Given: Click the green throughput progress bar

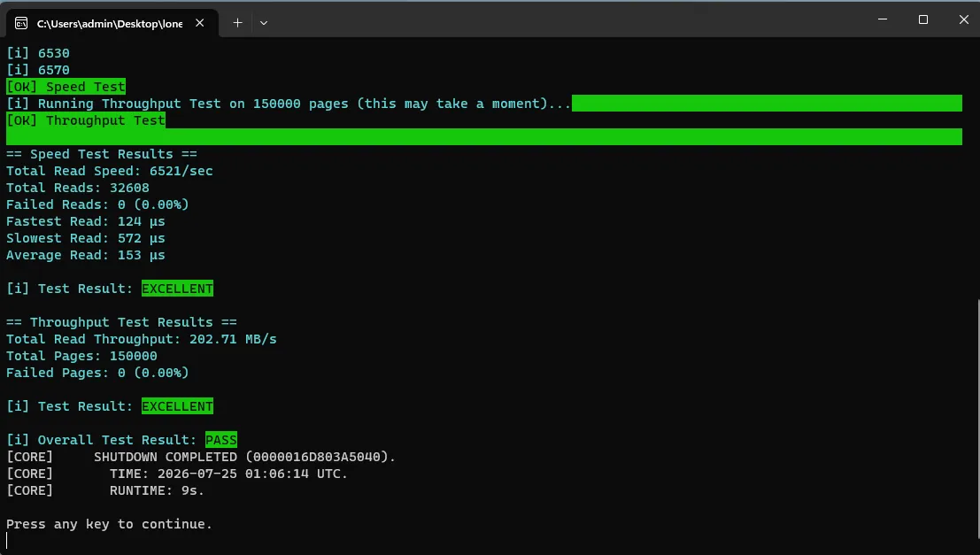Looking at the screenshot, I should coord(767,104).
